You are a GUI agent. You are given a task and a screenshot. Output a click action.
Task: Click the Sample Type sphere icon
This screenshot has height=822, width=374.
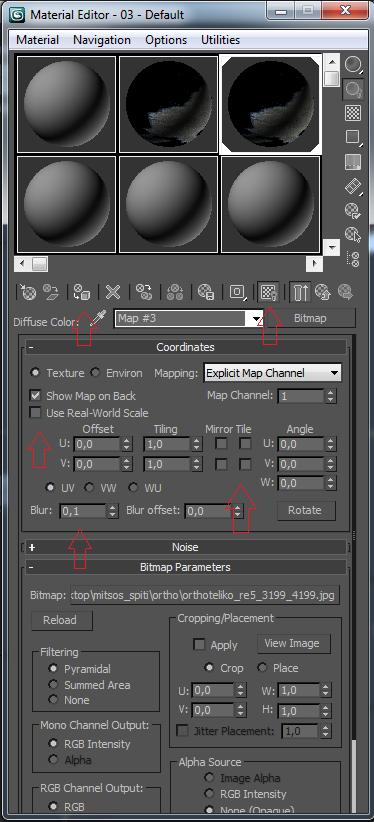point(352,65)
